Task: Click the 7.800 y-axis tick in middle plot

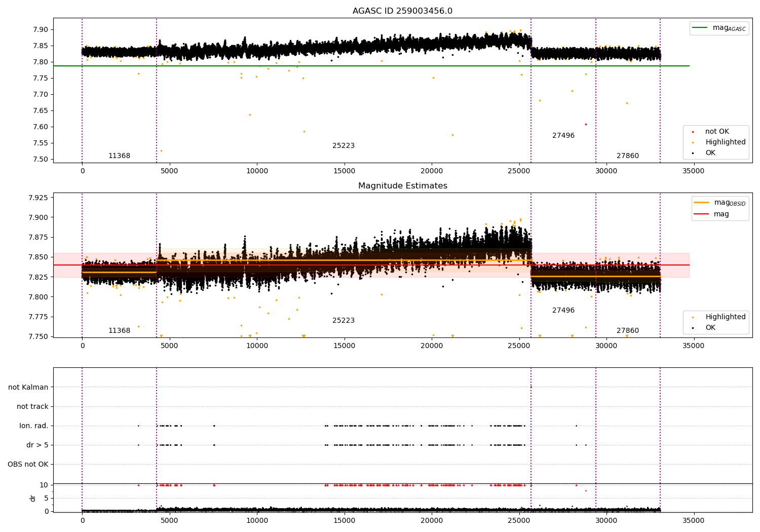Action: click(x=38, y=297)
